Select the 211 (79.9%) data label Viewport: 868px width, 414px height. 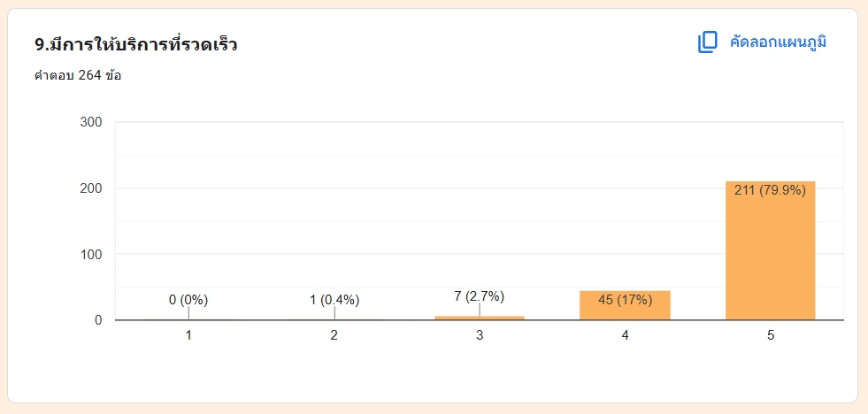[770, 190]
